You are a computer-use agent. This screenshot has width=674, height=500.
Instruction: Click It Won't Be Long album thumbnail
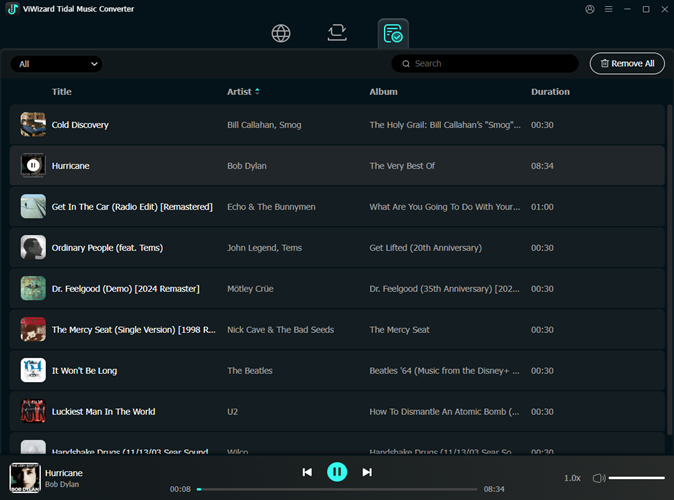[x=33, y=370]
